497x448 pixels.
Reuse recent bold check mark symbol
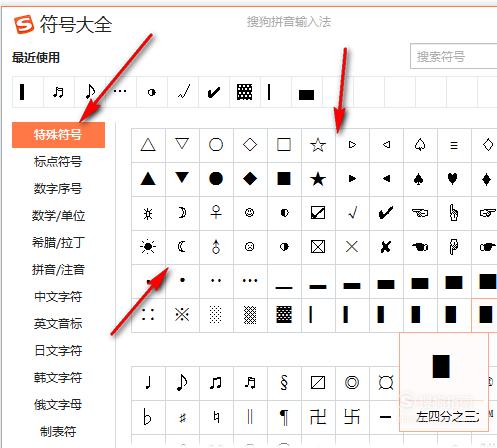point(214,92)
